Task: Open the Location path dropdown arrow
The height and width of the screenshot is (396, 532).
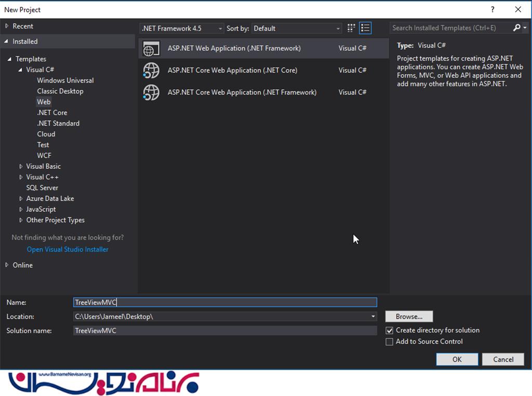Action: (373, 317)
